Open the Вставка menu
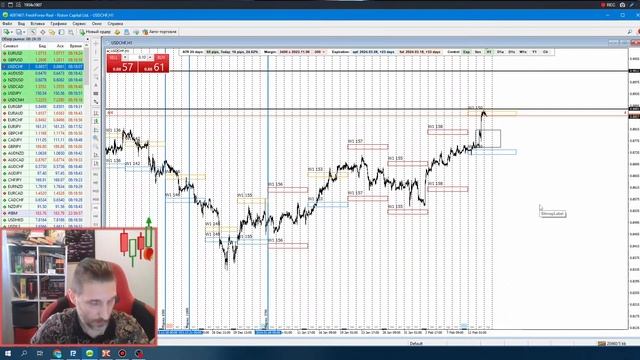 click(x=38, y=24)
